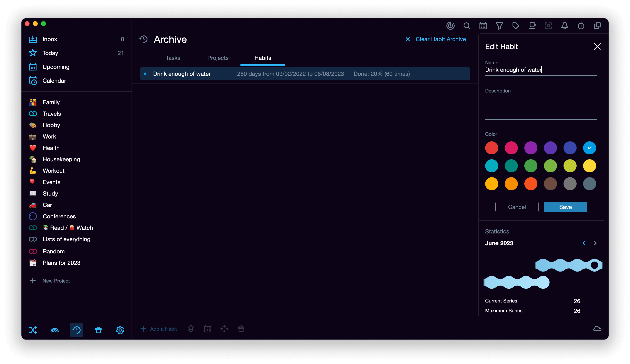Click the duplicate windows icon
The width and height of the screenshot is (630, 364).
(x=597, y=26)
